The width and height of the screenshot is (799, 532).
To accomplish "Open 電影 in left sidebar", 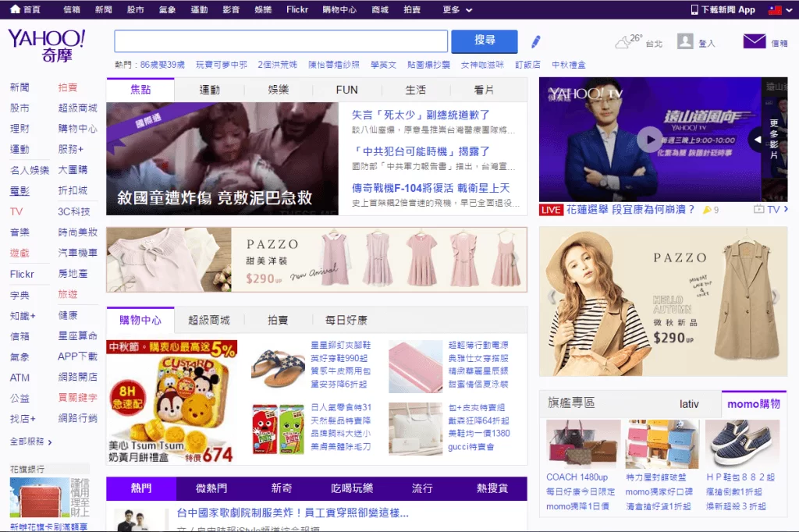I will 20,191.
